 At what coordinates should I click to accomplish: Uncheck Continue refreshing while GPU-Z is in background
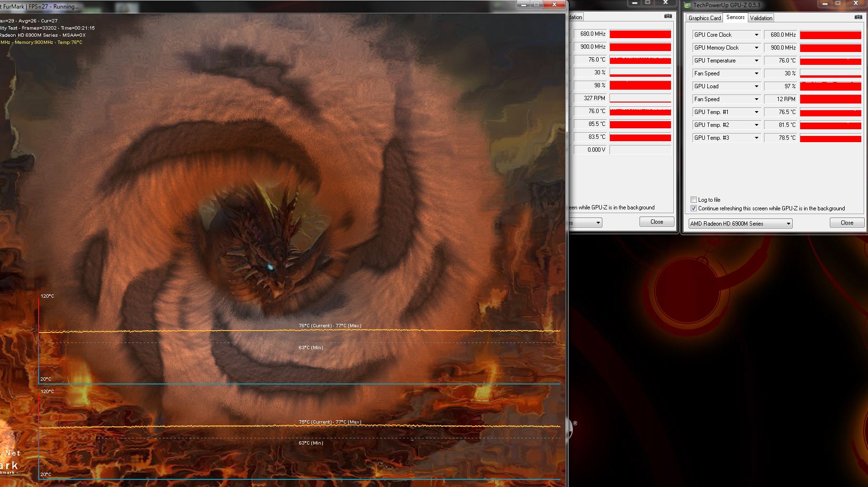[693, 208]
